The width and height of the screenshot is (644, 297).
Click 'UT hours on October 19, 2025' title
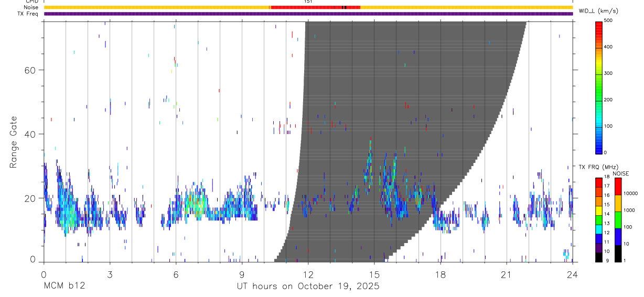tap(308, 287)
